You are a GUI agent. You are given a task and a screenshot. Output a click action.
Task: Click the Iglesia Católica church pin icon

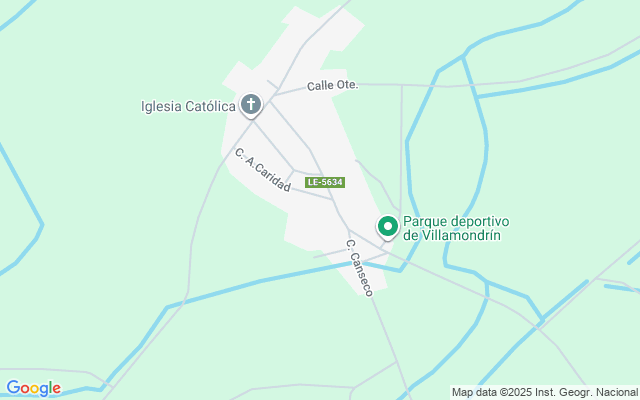[x=251, y=104]
